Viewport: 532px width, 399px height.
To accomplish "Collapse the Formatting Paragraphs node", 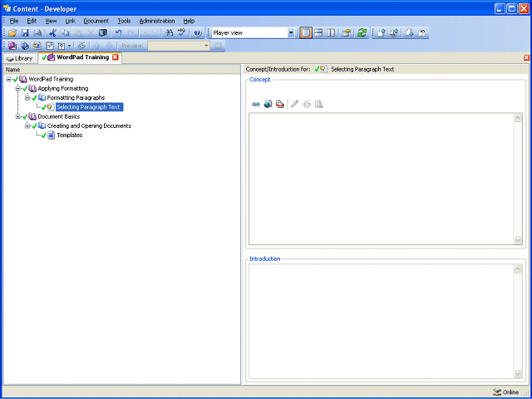I will (27, 98).
